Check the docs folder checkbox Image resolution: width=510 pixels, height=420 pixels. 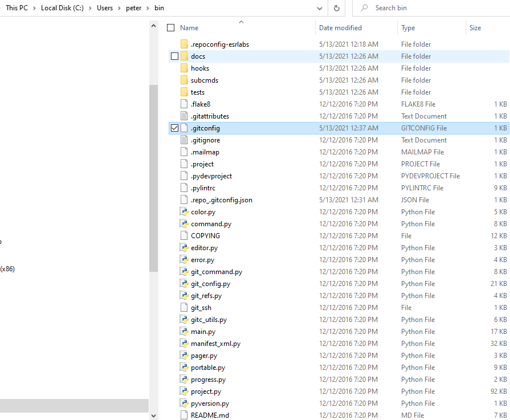tap(174, 56)
